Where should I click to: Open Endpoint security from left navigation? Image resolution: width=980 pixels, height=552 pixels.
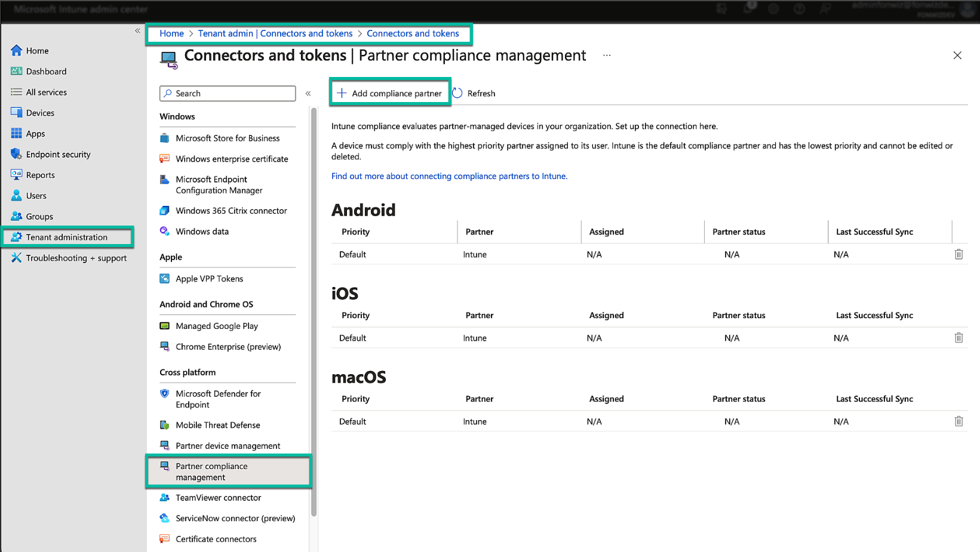click(x=58, y=155)
